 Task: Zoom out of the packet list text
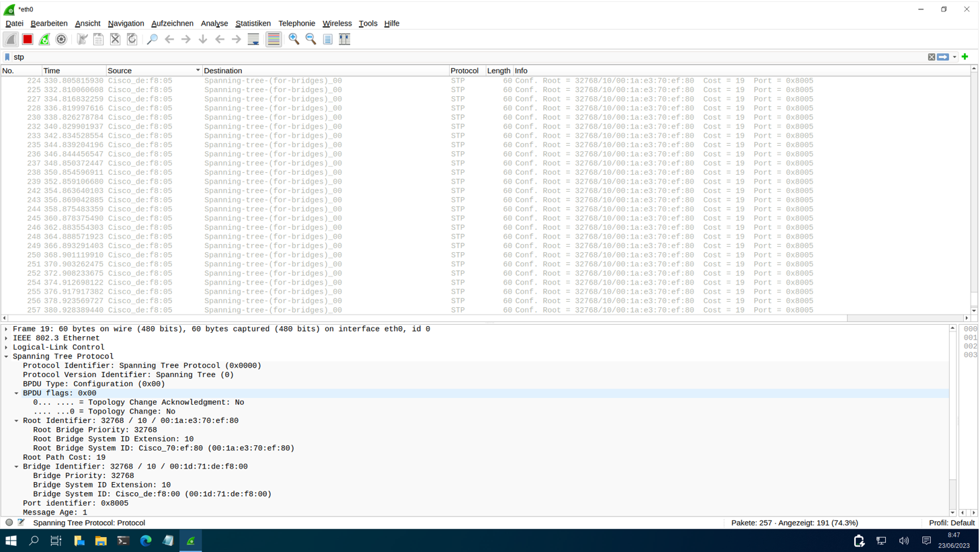click(310, 39)
